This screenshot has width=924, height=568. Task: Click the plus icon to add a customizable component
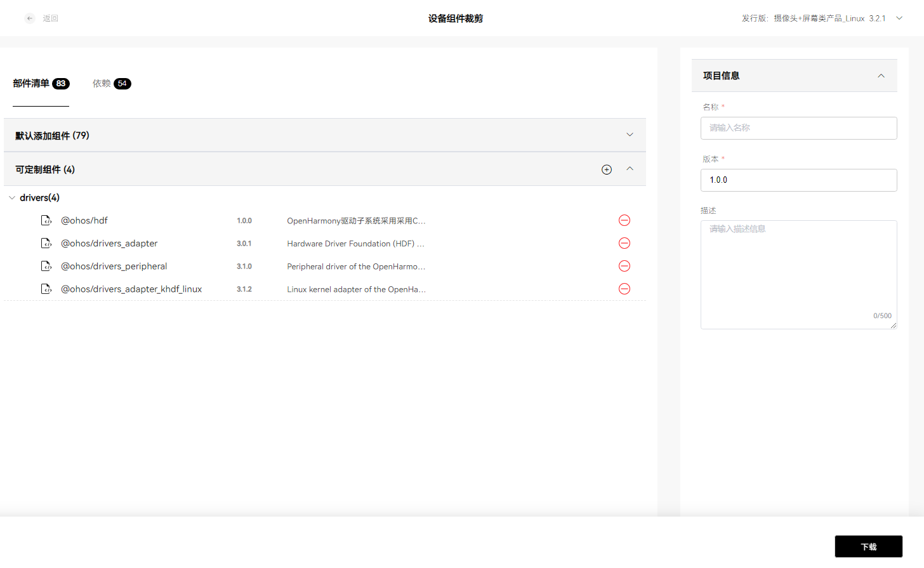pos(607,169)
